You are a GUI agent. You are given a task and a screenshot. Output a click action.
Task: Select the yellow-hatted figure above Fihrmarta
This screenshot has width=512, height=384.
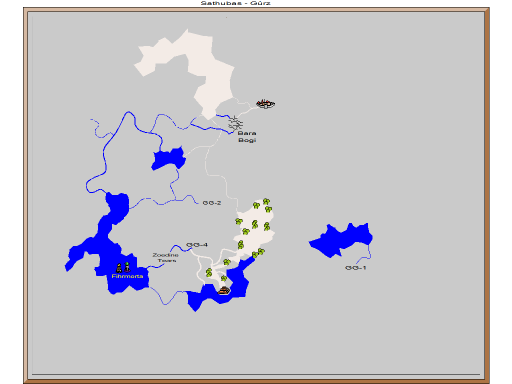119,268
